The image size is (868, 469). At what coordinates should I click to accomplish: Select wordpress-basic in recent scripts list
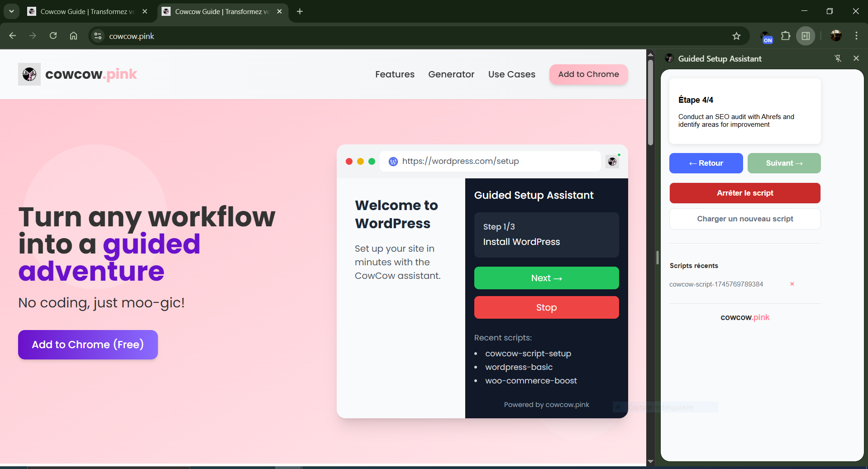coord(519,367)
